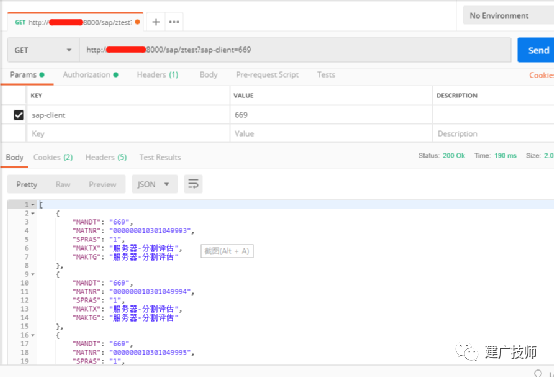The image size is (554, 377).
Task: Open the Authorization tab
Action: (90, 75)
